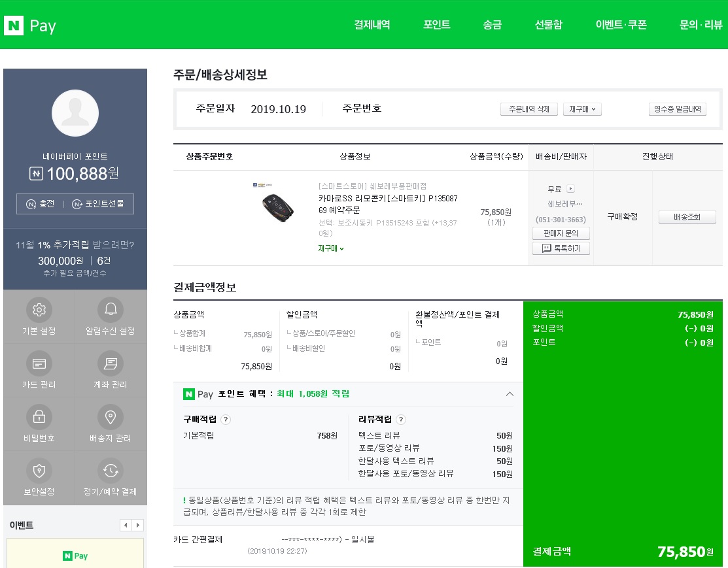Screen dimensions: 728x568
Task: Click the 배송조회 tracking button
Action: [687, 217]
